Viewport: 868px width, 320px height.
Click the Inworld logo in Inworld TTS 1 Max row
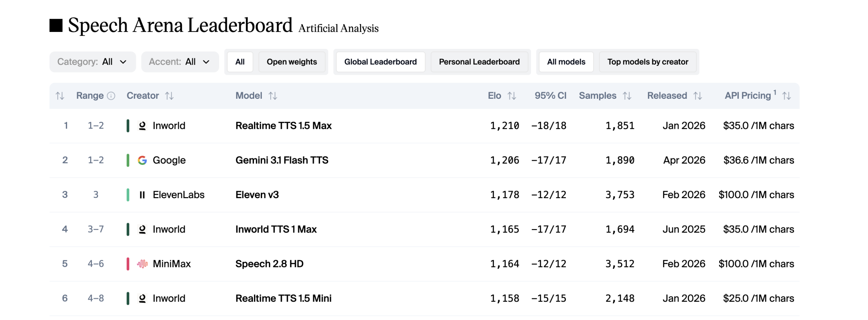142,229
